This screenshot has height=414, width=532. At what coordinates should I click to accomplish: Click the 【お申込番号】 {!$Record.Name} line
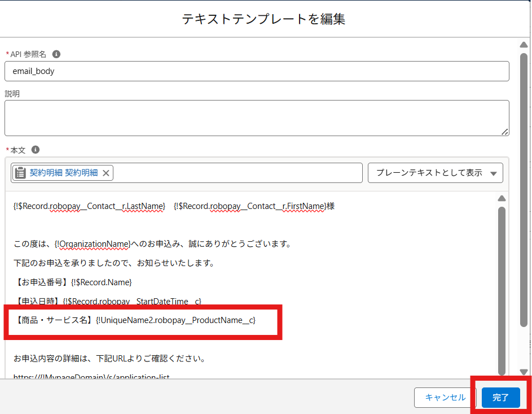pos(73,282)
